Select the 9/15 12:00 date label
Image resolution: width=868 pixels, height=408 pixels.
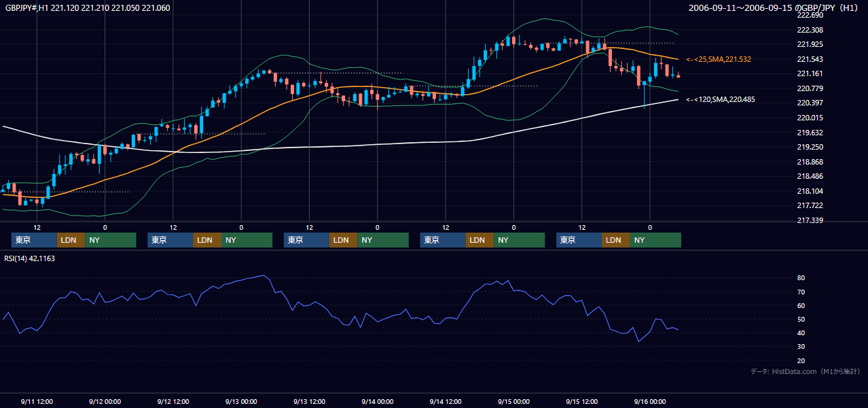581,402
